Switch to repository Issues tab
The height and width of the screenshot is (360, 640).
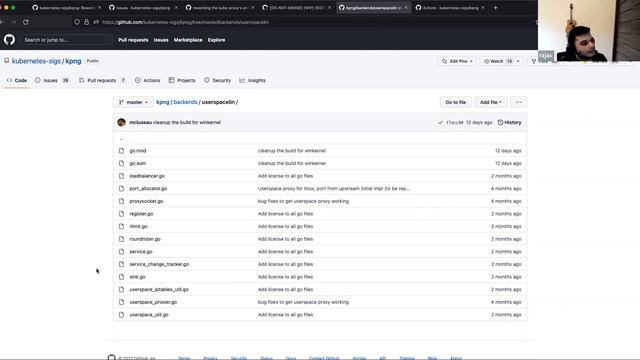pos(52,80)
